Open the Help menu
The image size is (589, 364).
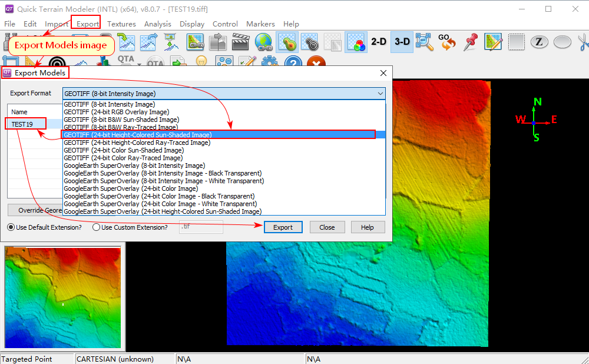[x=291, y=24]
